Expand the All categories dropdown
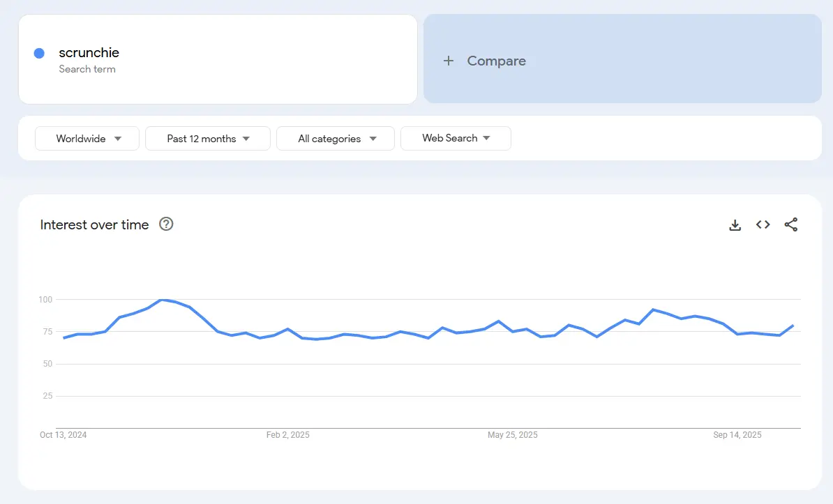Viewport: 833px width, 504px height. (335, 138)
